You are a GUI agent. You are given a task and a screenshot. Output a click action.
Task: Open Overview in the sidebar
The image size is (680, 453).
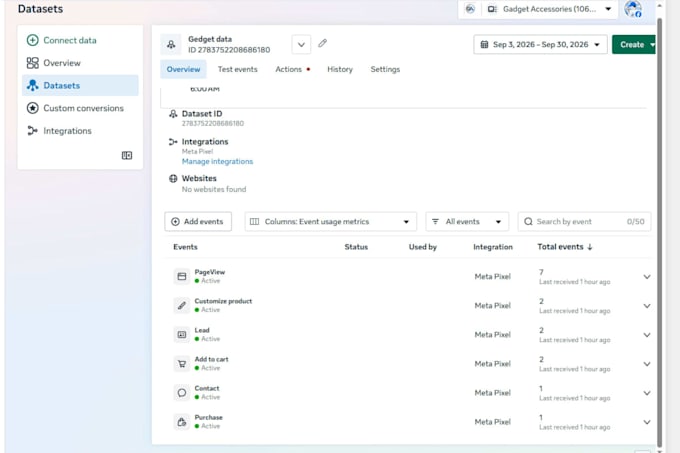tap(80, 63)
